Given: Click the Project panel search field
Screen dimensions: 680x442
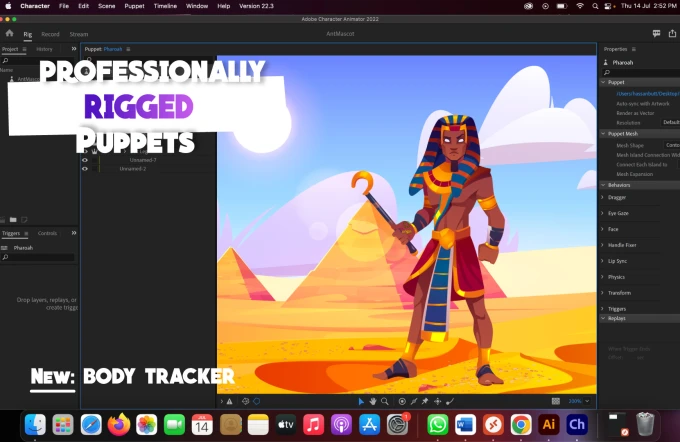Looking at the screenshot, I should 39,61.
